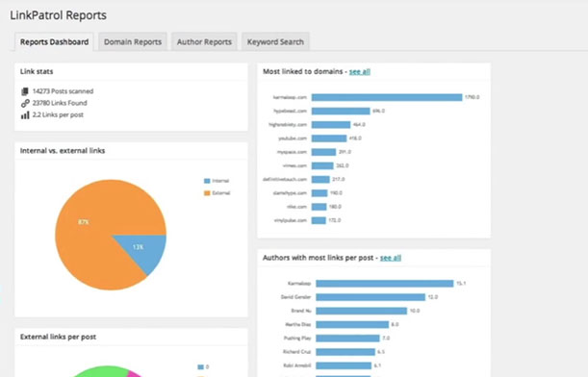Click the 12.0 value next to David Gensler bar
This screenshot has width=588, height=377.
click(433, 297)
